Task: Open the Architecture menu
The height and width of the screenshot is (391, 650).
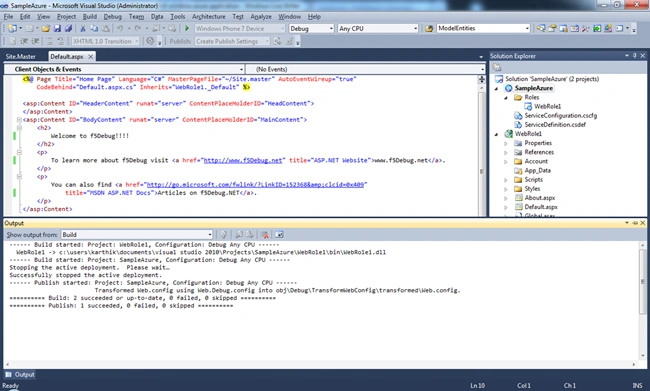Action: 209,17
